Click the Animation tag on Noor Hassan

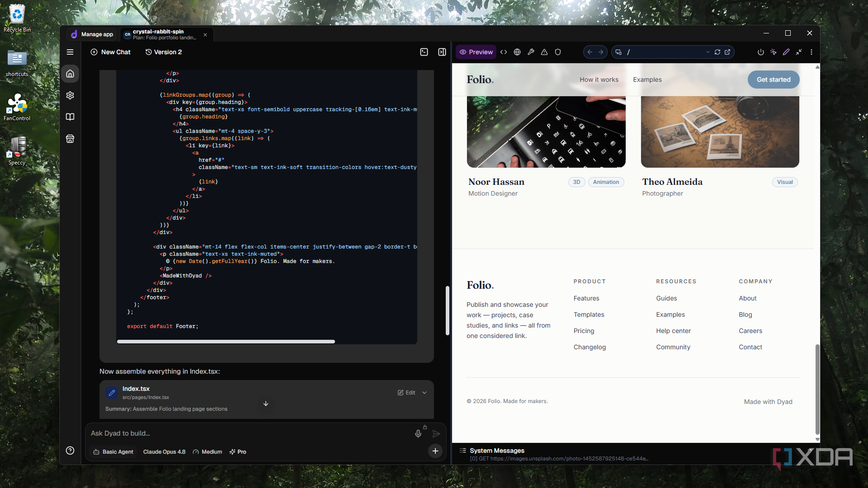click(606, 182)
